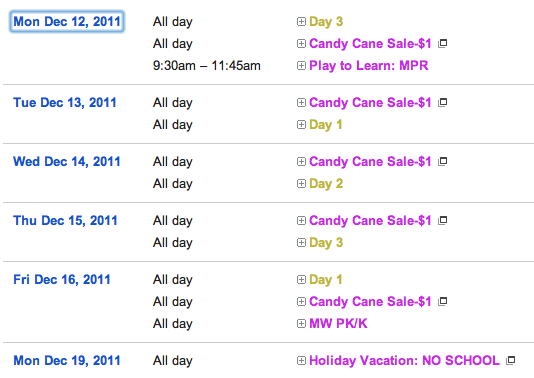Click copy icon beside Dec 12 Candy Cane Sale
This screenshot has height=378, width=534.
pyautogui.click(x=442, y=43)
